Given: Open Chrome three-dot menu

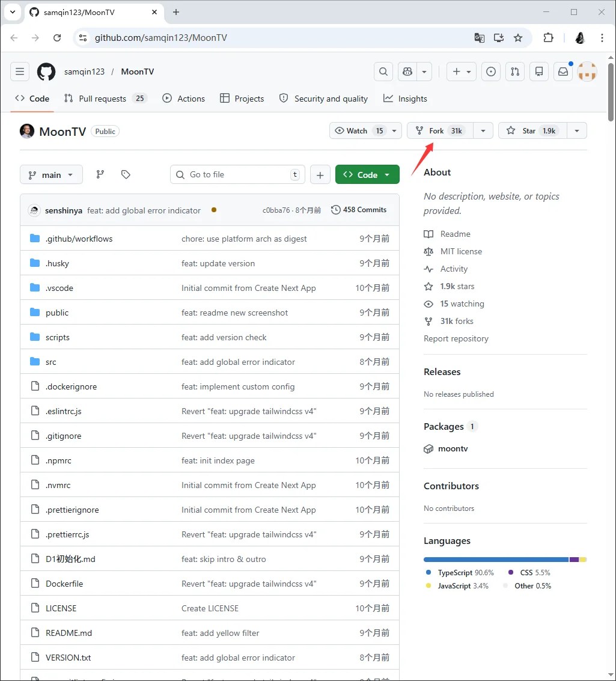Looking at the screenshot, I should (x=602, y=38).
